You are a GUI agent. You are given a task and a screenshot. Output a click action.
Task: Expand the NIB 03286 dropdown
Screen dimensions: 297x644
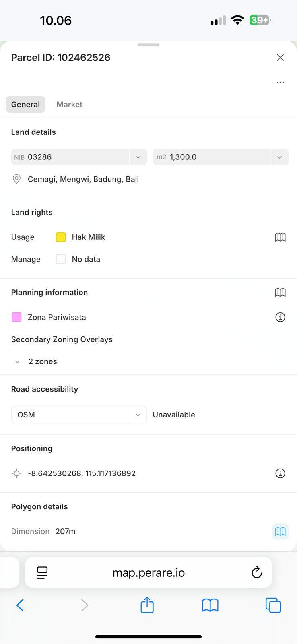click(138, 157)
